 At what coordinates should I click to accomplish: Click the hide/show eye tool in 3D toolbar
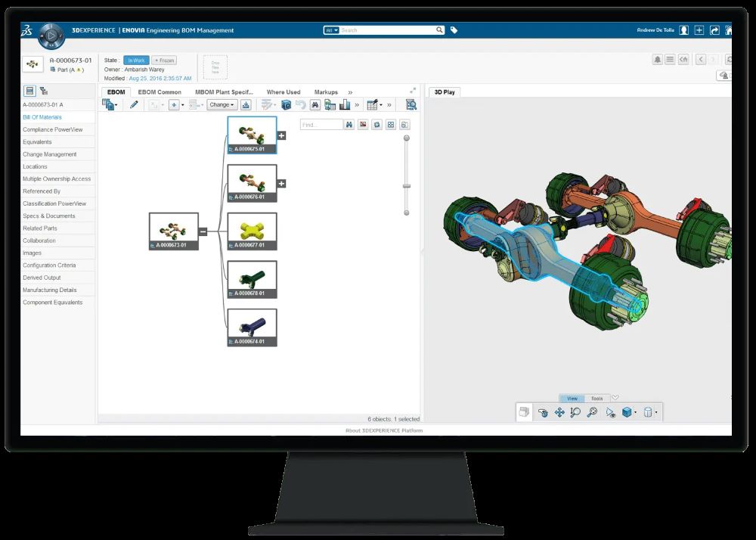pos(610,413)
